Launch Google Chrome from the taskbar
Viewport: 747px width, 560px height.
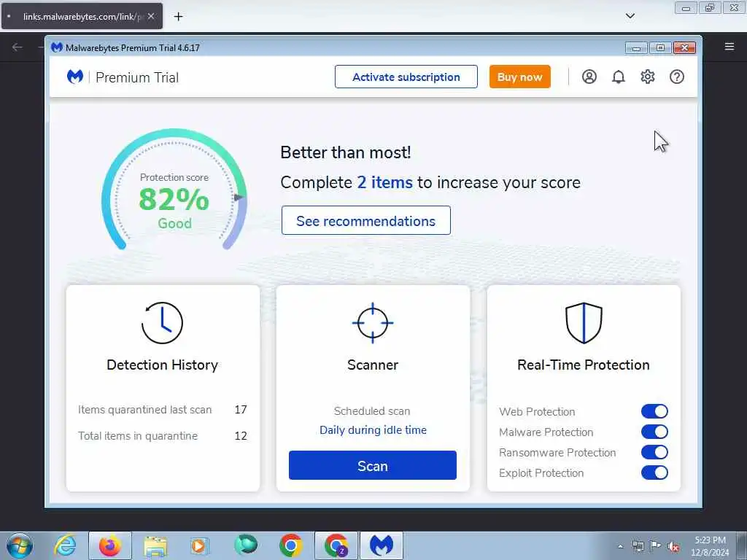290,545
